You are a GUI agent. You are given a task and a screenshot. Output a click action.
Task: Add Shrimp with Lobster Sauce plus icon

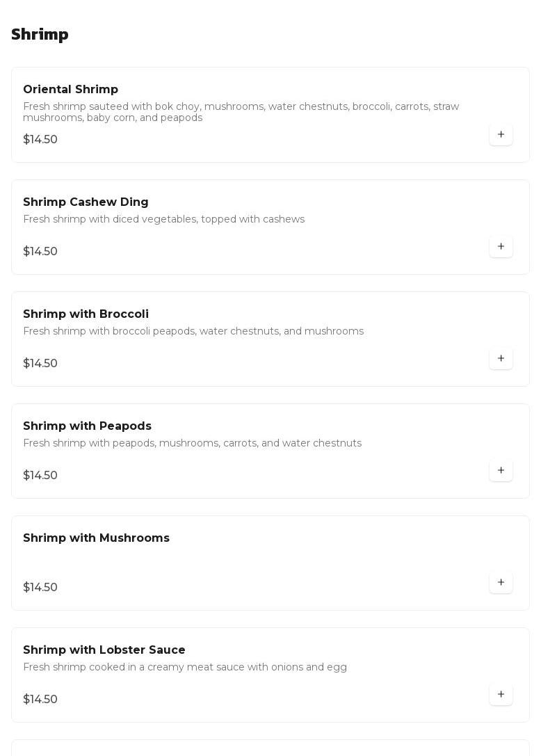501,694
